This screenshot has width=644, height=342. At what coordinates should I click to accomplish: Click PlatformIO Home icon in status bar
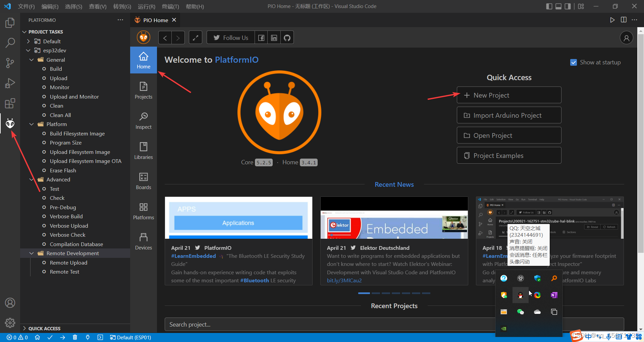(x=38, y=337)
